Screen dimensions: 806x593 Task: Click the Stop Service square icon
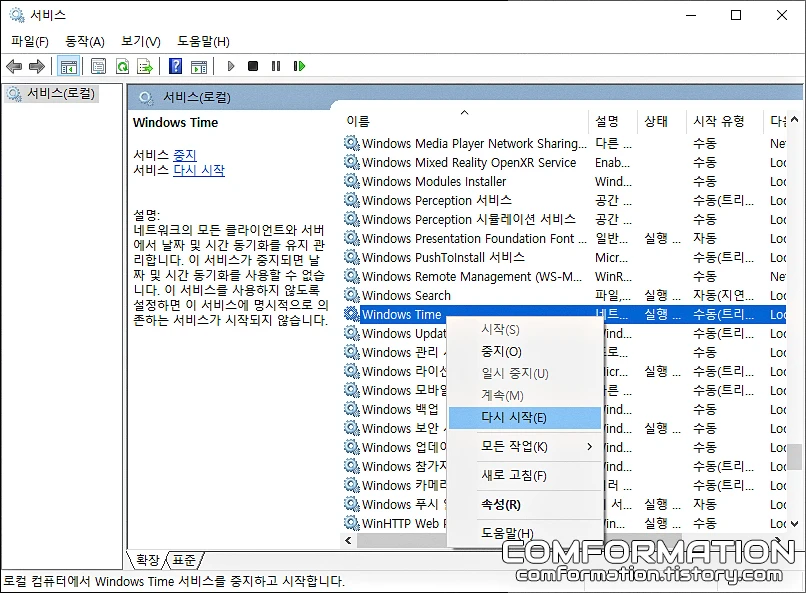pos(253,66)
